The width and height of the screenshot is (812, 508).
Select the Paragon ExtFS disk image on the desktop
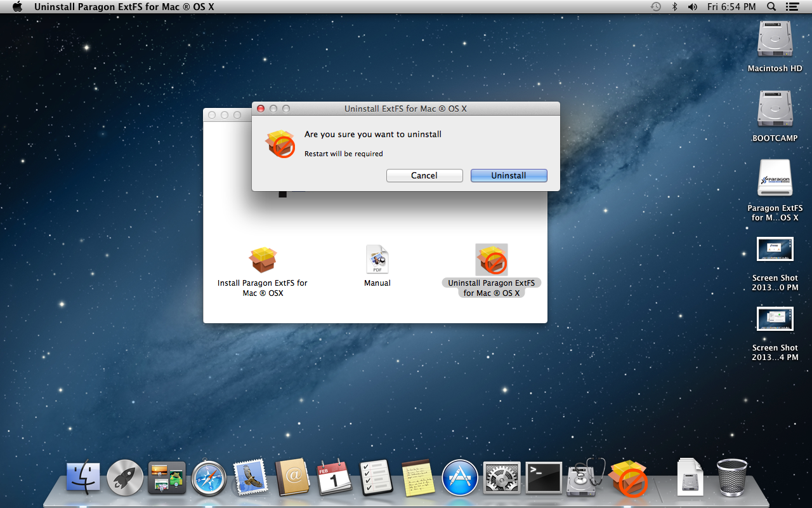(775, 178)
